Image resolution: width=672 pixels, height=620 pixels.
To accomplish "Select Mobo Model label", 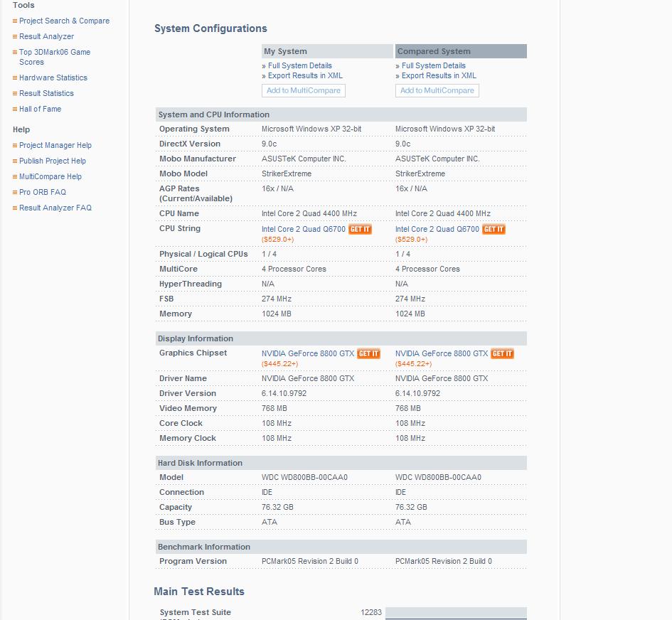I will [x=183, y=173].
